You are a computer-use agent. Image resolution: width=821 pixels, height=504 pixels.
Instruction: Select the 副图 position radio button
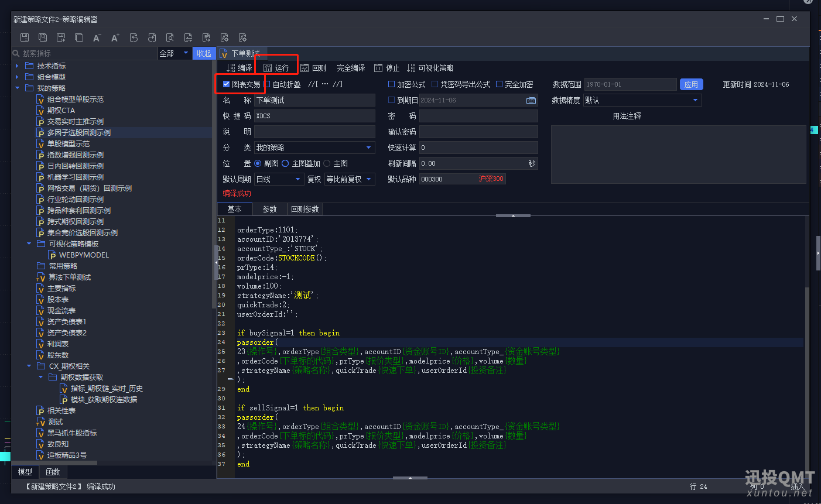(x=258, y=163)
